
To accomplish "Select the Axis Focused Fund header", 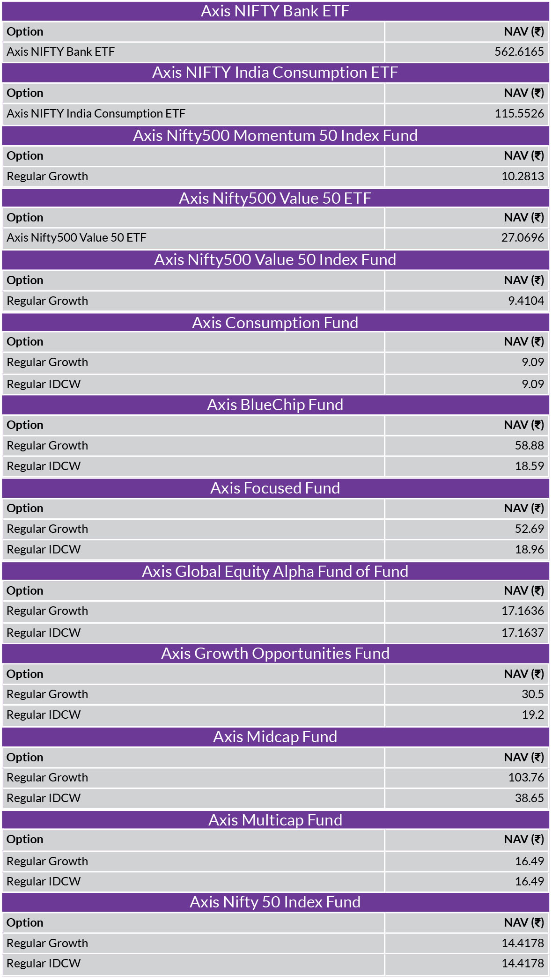I will (x=275, y=488).
